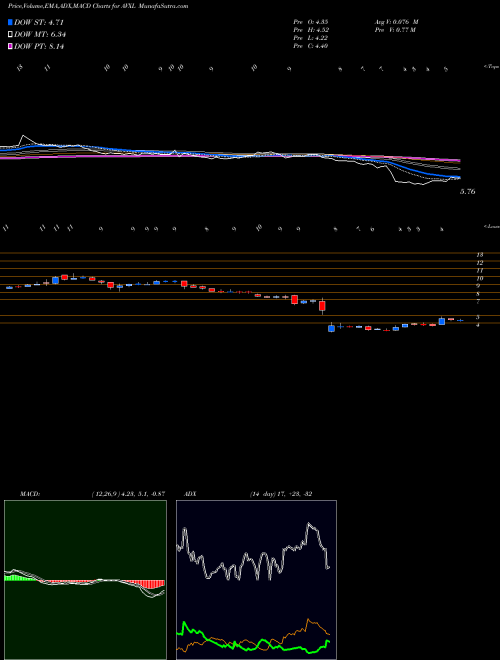
Task: Open the dark blue ADX indicator panel
Action: click(x=256, y=580)
